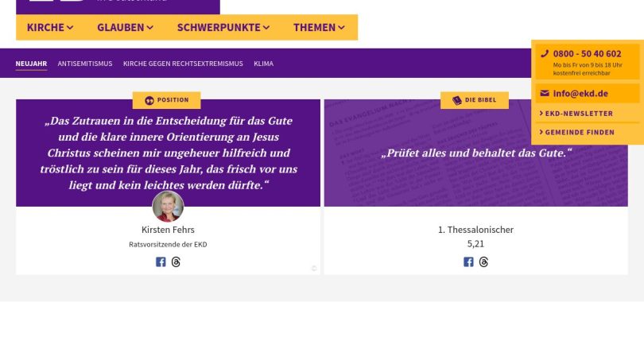Share the Bible verse on Threads

pos(483,261)
